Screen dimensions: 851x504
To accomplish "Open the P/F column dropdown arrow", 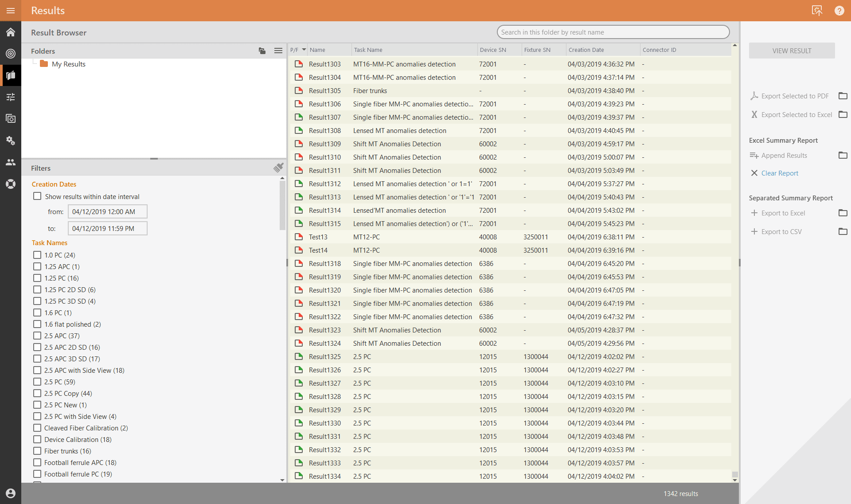I will (304, 50).
